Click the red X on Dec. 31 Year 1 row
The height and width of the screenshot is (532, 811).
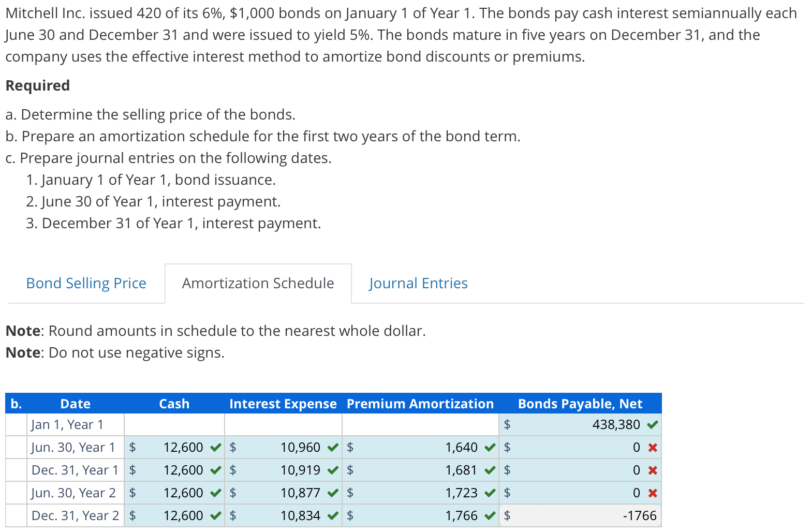pyautogui.click(x=653, y=470)
